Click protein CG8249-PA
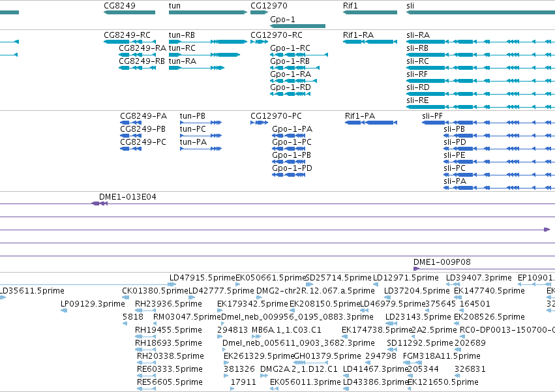 point(130,123)
